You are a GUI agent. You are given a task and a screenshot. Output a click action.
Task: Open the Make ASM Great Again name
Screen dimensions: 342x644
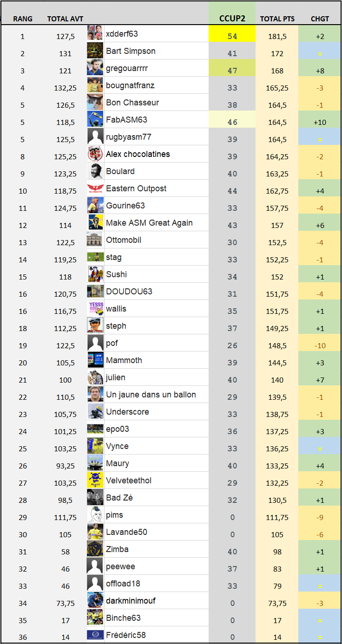pyautogui.click(x=149, y=223)
